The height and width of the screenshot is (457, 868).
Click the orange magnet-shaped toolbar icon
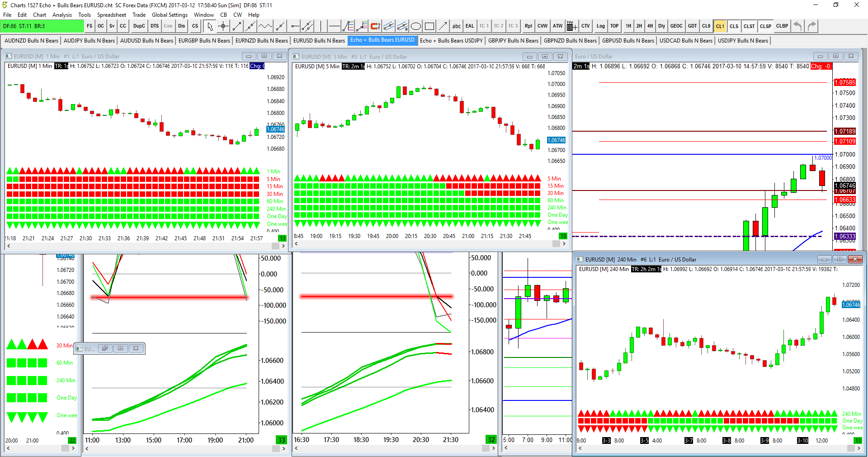point(375,26)
